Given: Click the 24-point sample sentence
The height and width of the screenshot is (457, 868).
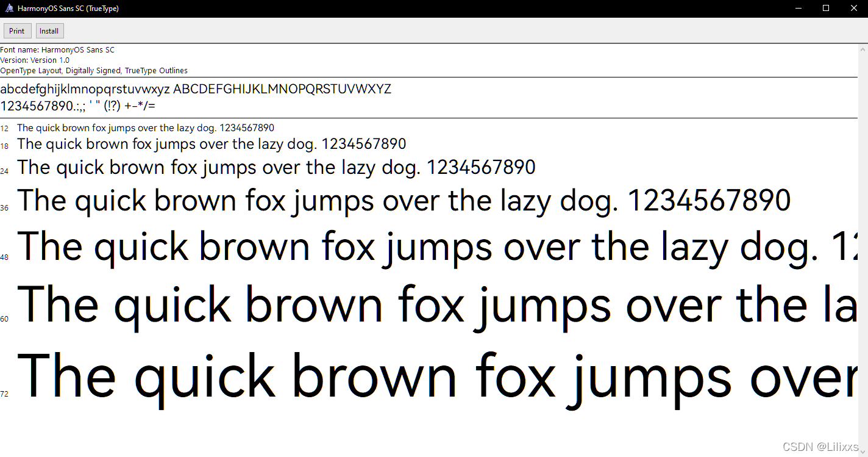Looking at the screenshot, I should click(277, 167).
